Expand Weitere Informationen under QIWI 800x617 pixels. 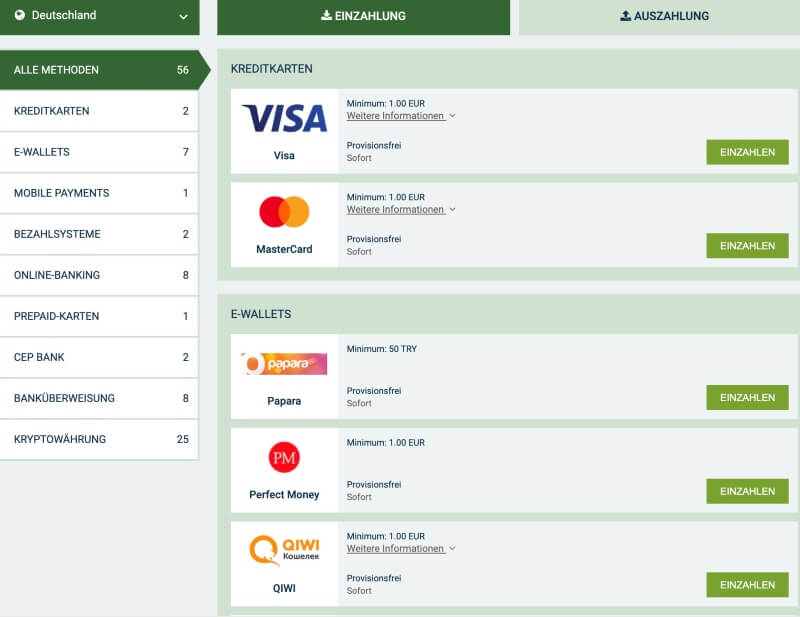pyautogui.click(x=400, y=549)
